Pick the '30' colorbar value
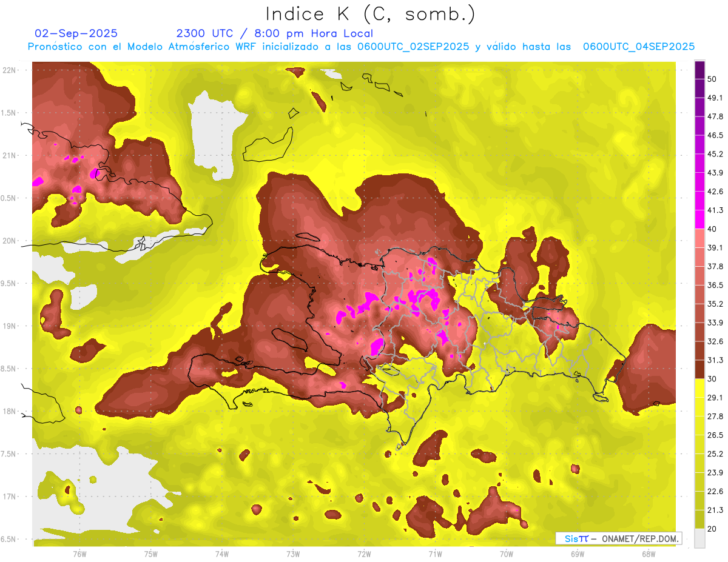 (x=712, y=379)
